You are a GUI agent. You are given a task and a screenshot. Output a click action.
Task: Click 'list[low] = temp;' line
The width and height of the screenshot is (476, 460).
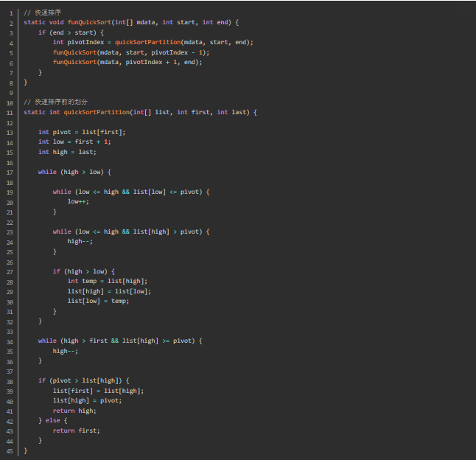point(98,302)
